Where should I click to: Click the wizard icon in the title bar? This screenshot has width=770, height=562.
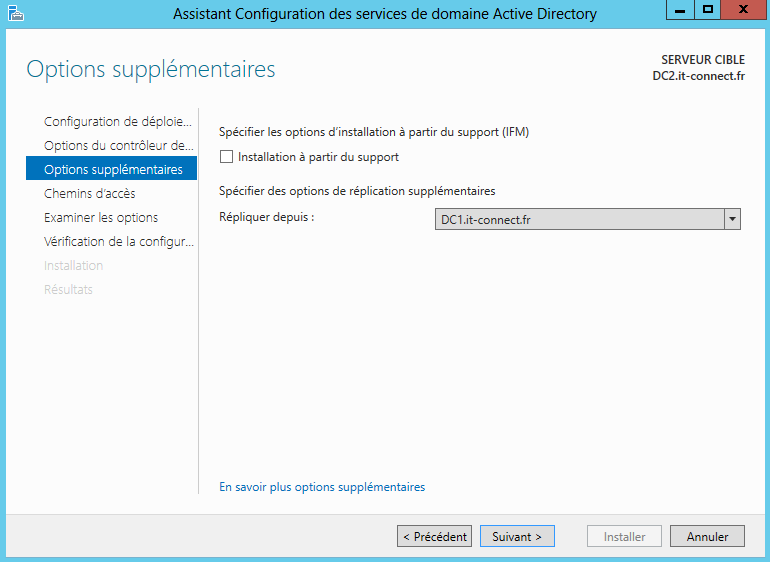coord(15,13)
